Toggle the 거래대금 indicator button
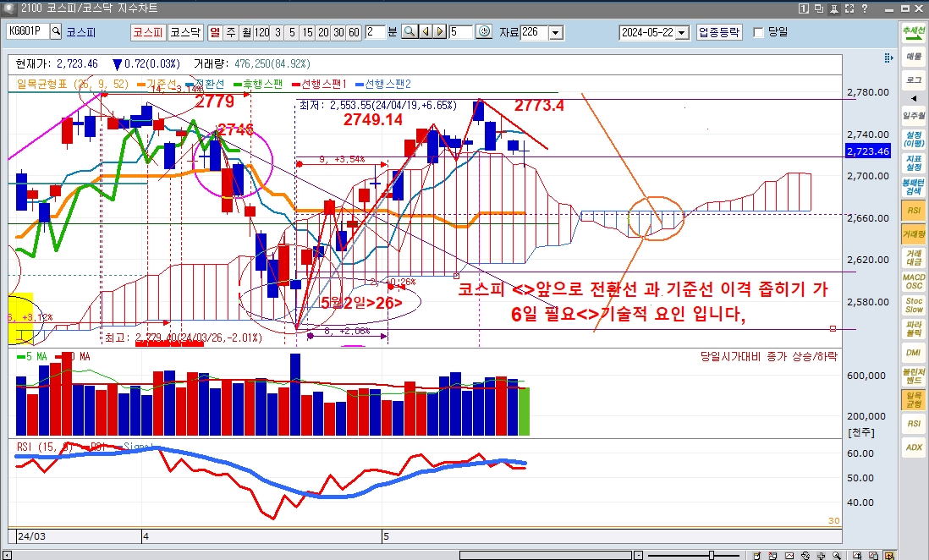Viewport: 929px width, 560px height. pyautogui.click(x=914, y=258)
